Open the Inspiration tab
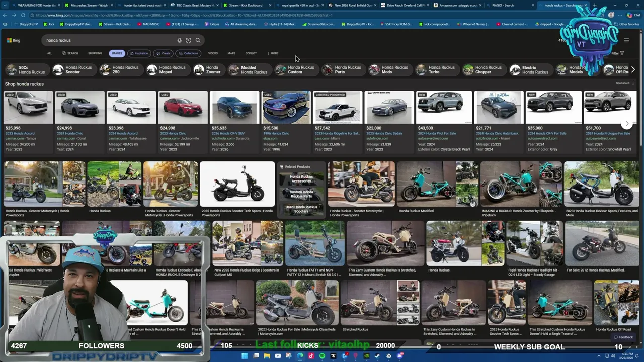 pos(139,53)
